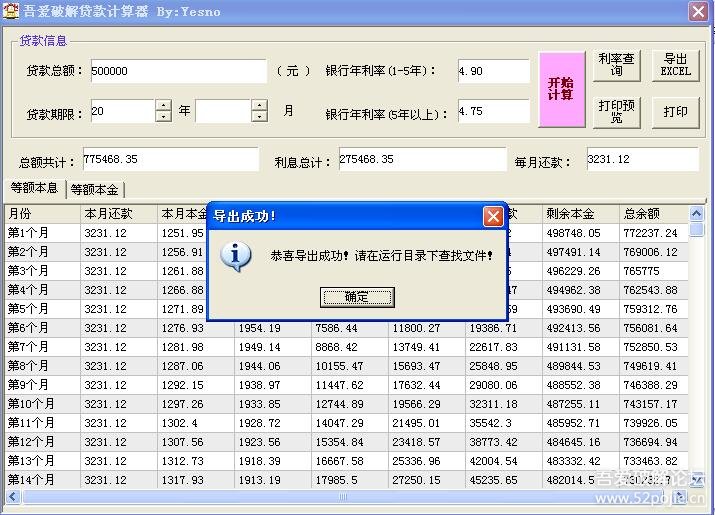Click the 剩余本金 column header
This screenshot has height=515, width=715.
pos(581,213)
